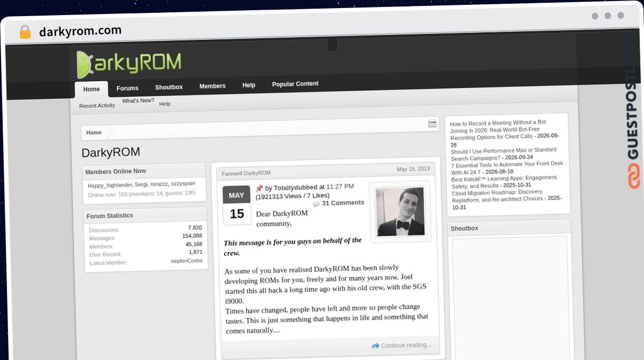Click the May 15 date badge

coord(237,205)
